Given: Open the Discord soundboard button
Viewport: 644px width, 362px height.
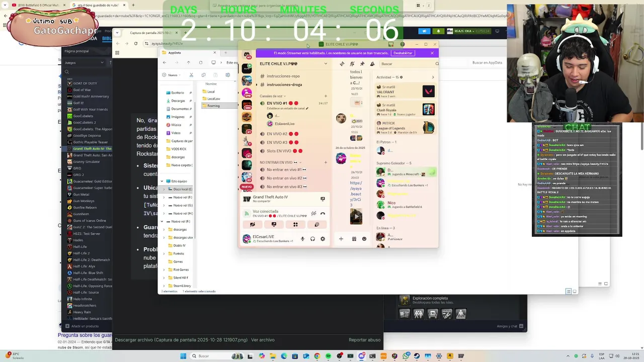Looking at the screenshot, I should 316,224.
